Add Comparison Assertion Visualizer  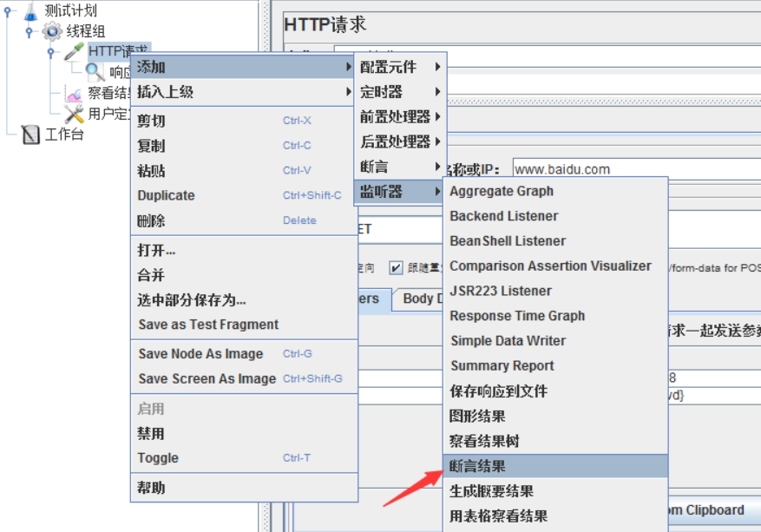(555, 266)
